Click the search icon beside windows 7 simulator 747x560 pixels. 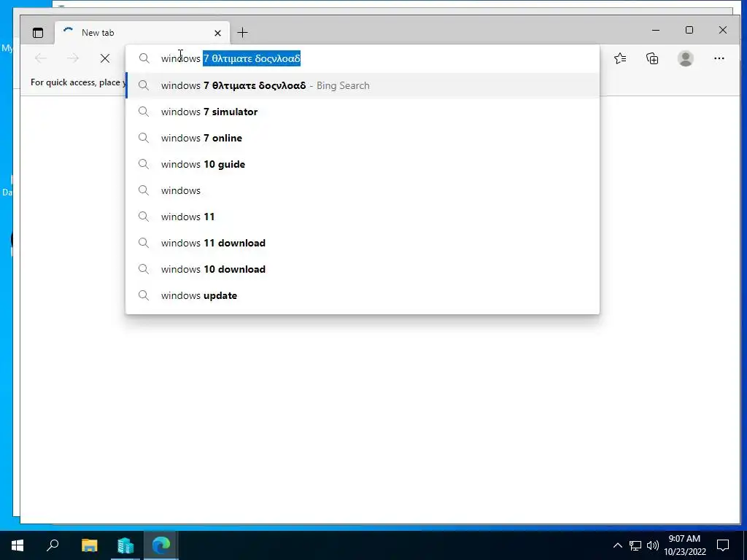click(x=144, y=112)
